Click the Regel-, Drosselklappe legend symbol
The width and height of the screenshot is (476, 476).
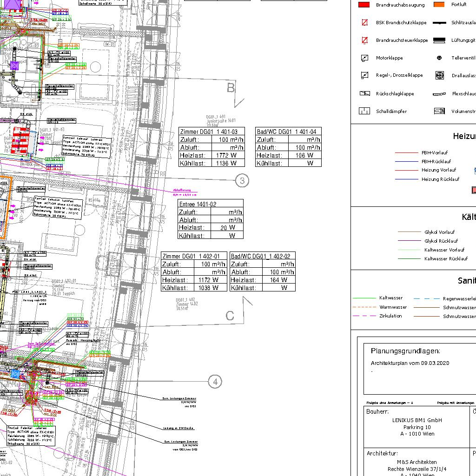pos(365,75)
